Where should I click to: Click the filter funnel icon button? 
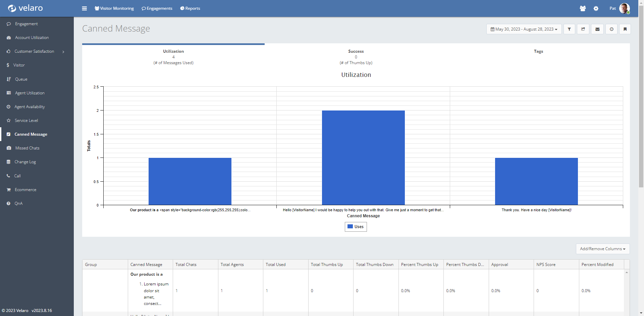tap(569, 29)
